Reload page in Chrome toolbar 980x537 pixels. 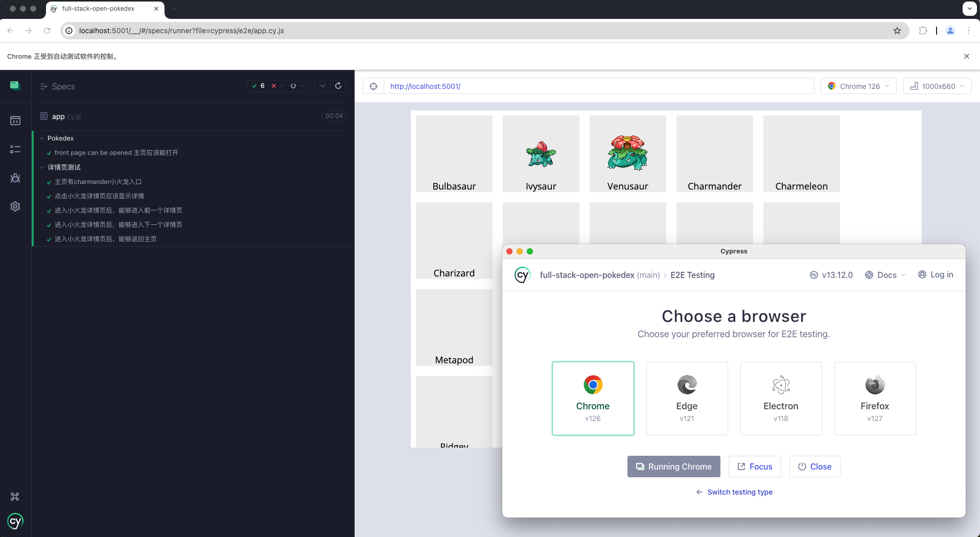tap(47, 31)
